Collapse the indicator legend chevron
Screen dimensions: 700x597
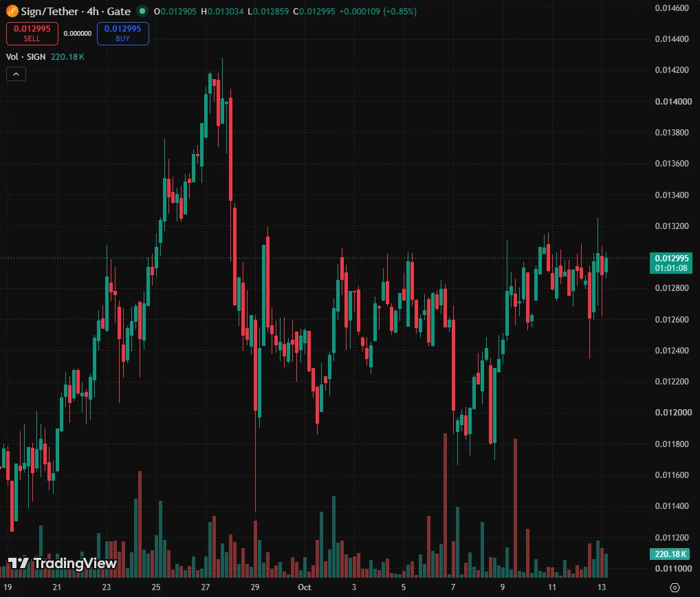click(16, 74)
